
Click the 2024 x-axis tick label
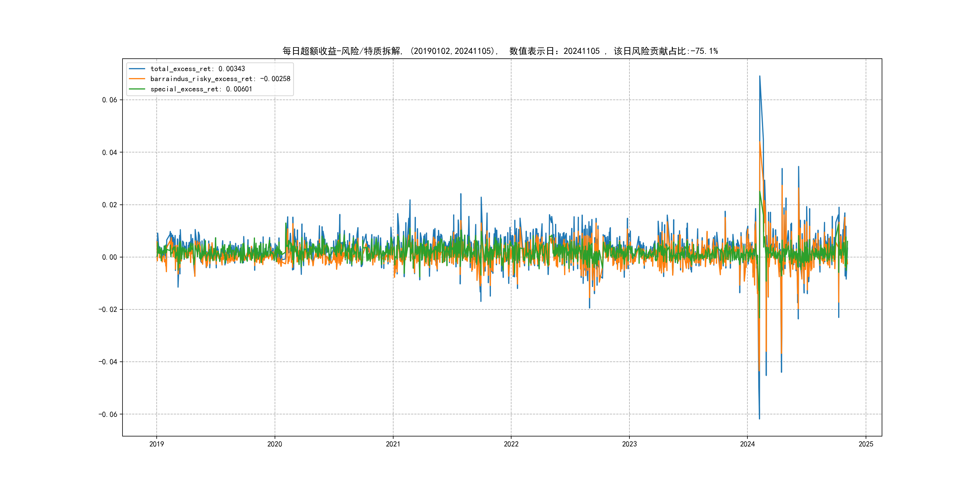coord(747,444)
